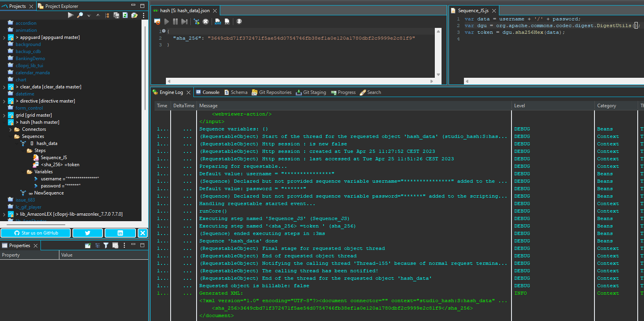This screenshot has width=644, height=321.
Task: Click the pin icon in the Properties toolbar
Action: [88, 246]
